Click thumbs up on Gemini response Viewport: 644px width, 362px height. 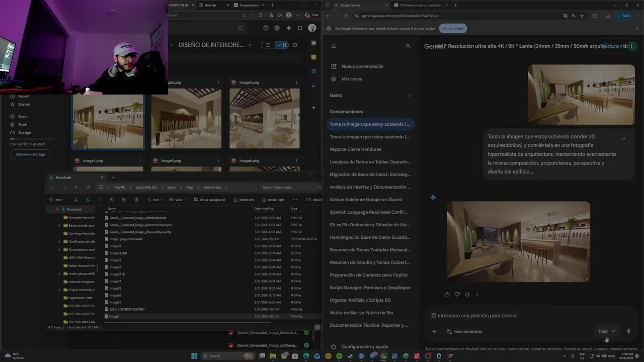[x=447, y=295]
